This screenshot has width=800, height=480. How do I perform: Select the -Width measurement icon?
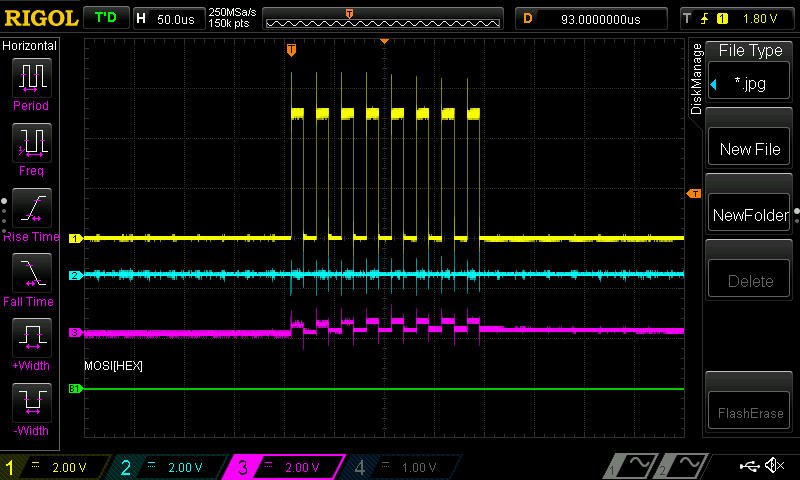pyautogui.click(x=32, y=402)
